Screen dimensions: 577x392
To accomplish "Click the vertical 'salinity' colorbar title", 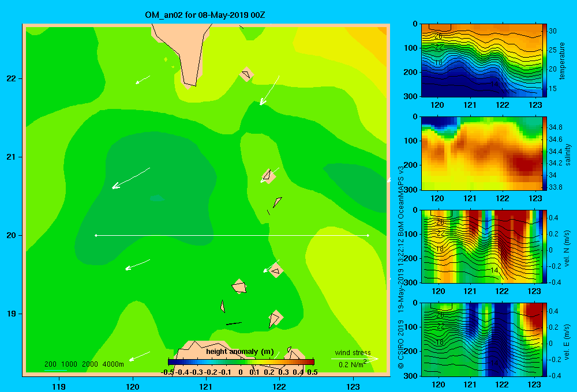I will coord(568,154).
